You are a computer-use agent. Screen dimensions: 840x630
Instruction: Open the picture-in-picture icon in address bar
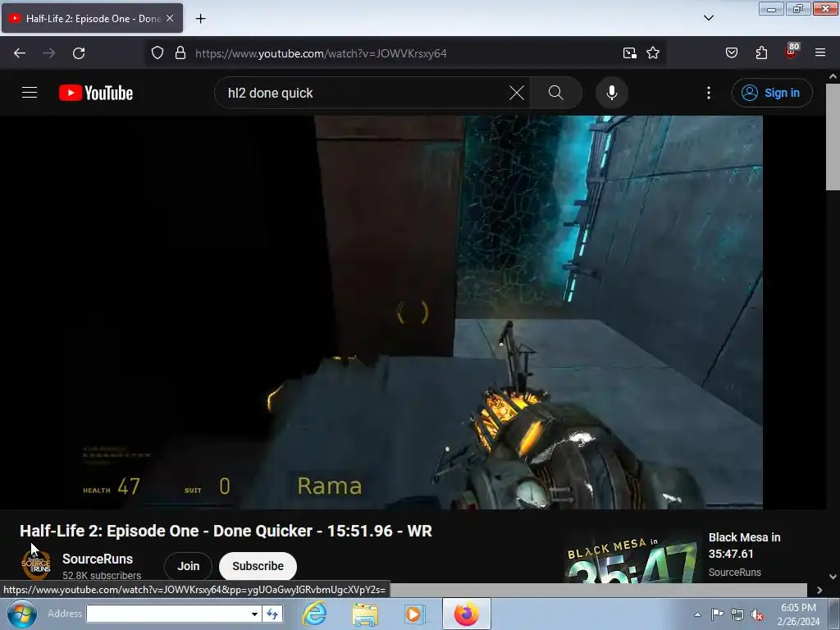click(629, 53)
